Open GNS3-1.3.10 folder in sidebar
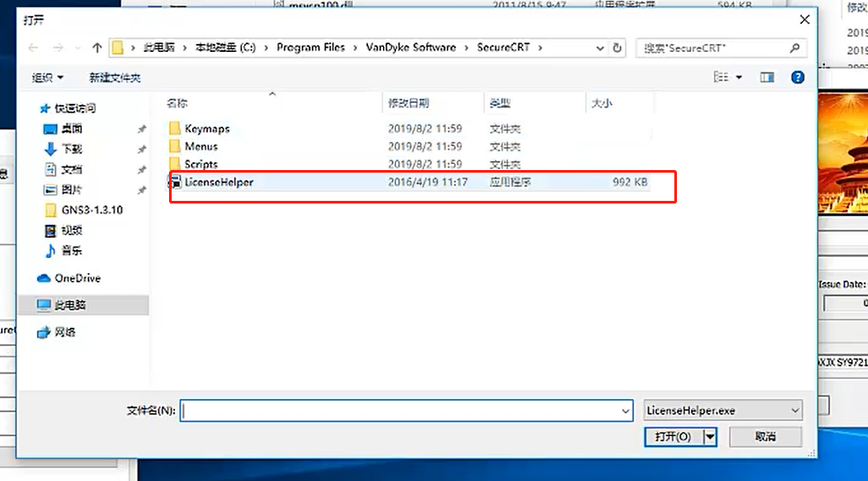 (92, 210)
